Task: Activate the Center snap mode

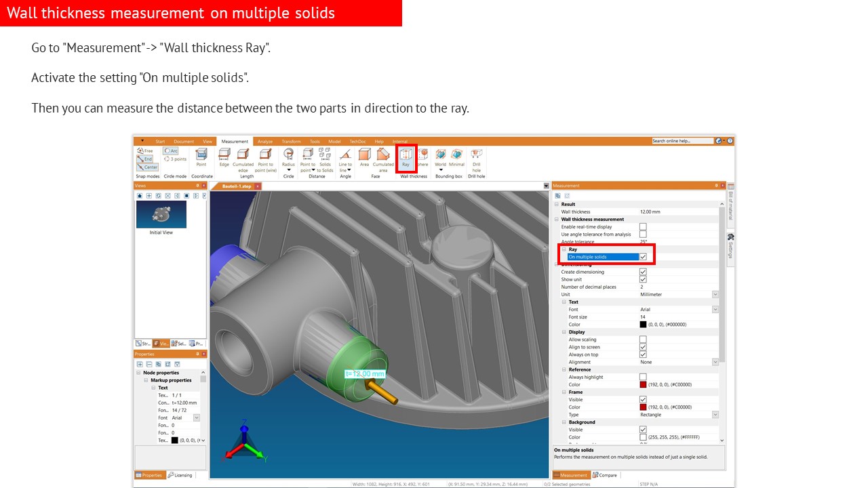Action: (x=147, y=167)
